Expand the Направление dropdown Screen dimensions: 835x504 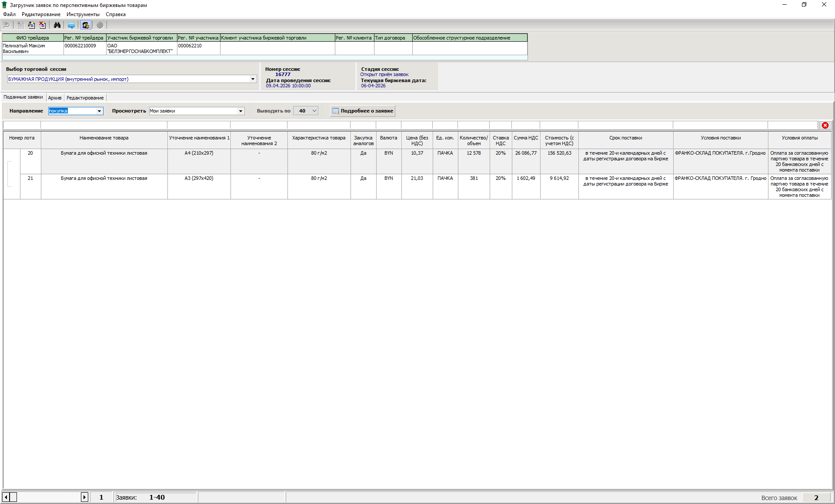pyautogui.click(x=99, y=111)
